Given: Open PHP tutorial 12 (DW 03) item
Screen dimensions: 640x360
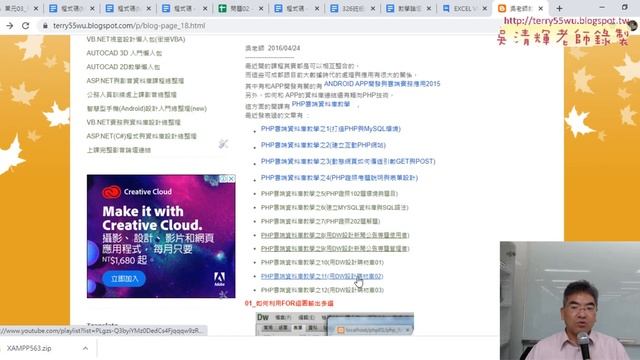Looking at the screenshot, I should (322, 290).
